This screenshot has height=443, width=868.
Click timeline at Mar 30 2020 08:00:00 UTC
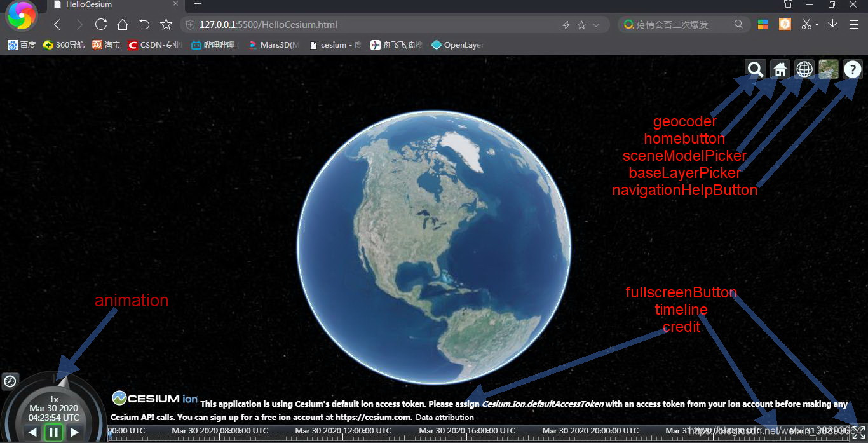pos(220,431)
